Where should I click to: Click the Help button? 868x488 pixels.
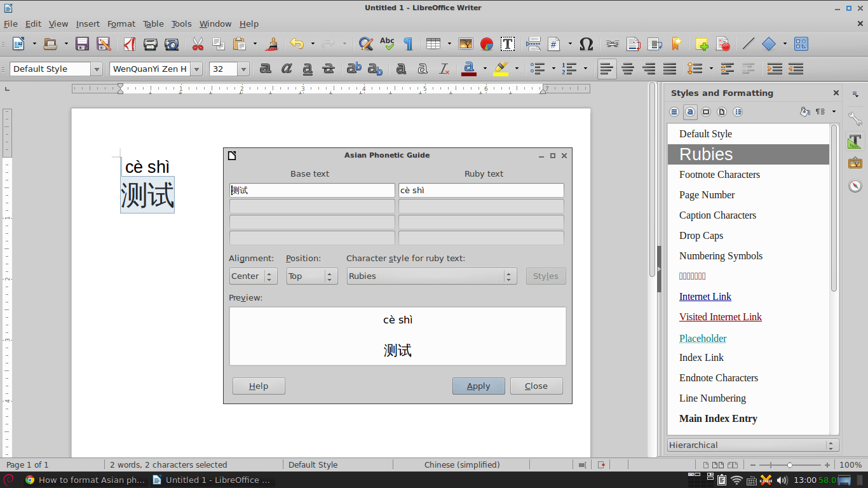click(x=259, y=386)
